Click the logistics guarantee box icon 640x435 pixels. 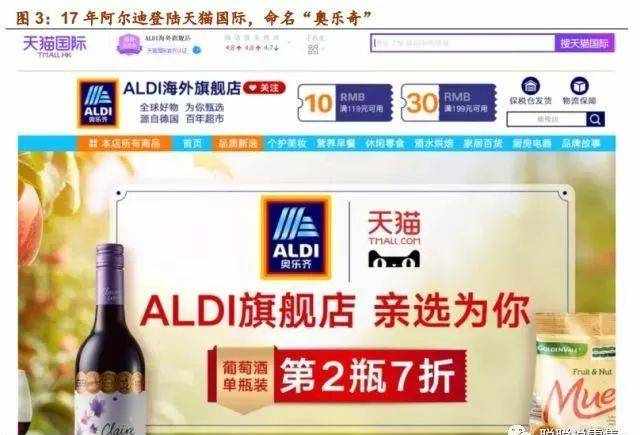(x=579, y=86)
